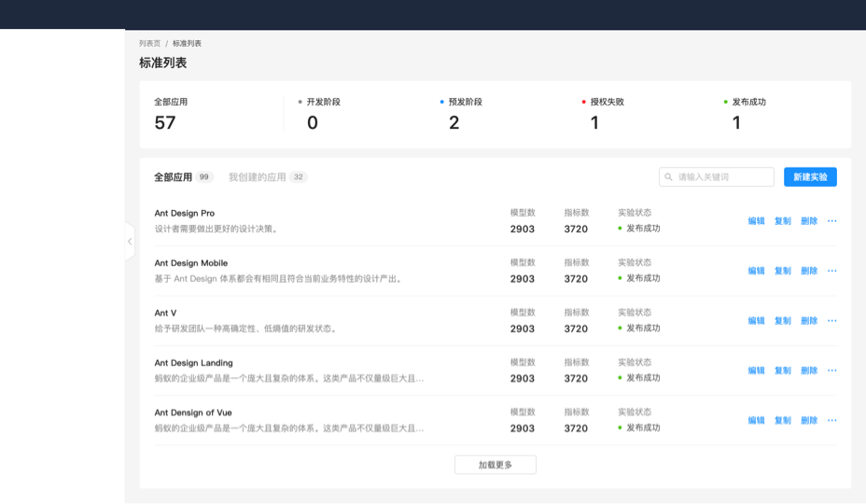The height and width of the screenshot is (504, 866).
Task: Open more actions for Ant Design Mobile
Action: point(831,271)
